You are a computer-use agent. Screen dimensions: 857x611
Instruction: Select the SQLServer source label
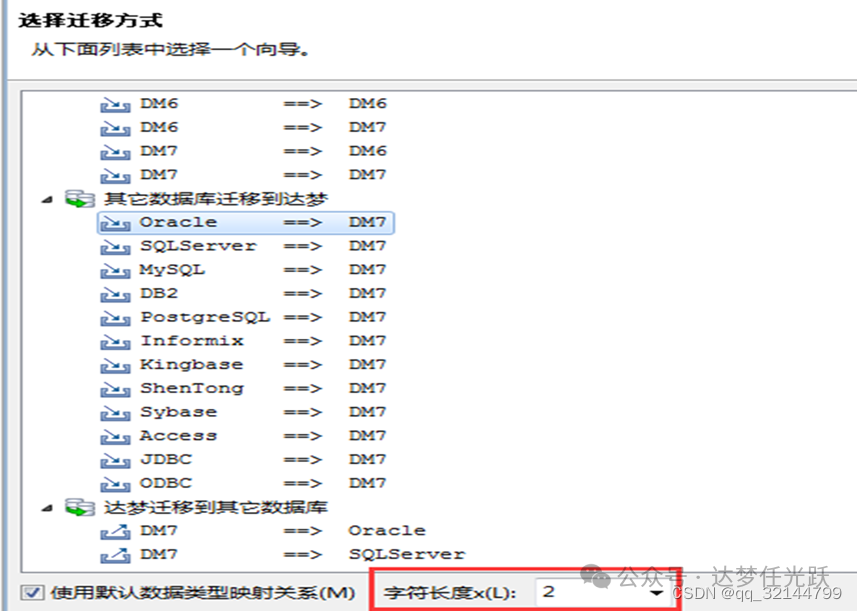[x=198, y=246]
